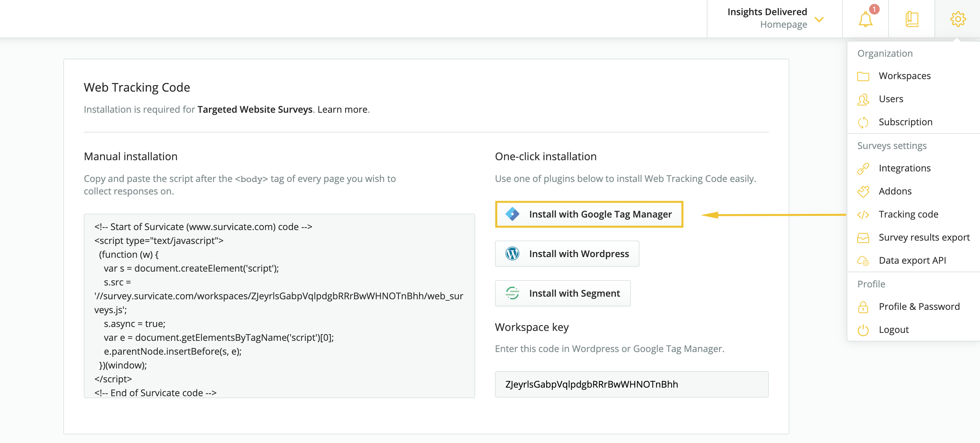Click the red notification count badge

(x=874, y=9)
